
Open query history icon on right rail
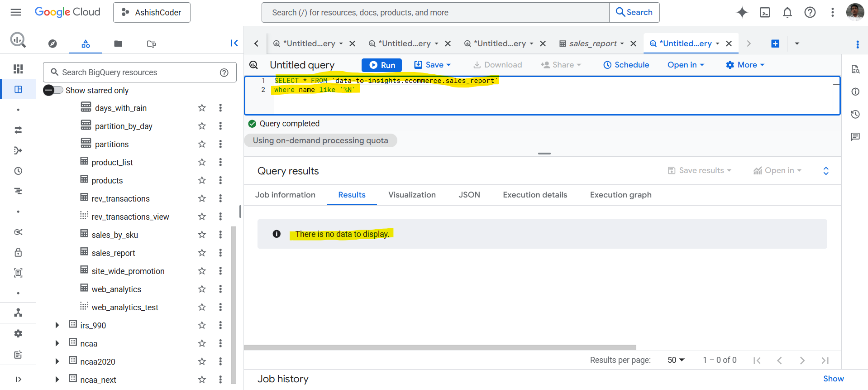[x=855, y=114]
